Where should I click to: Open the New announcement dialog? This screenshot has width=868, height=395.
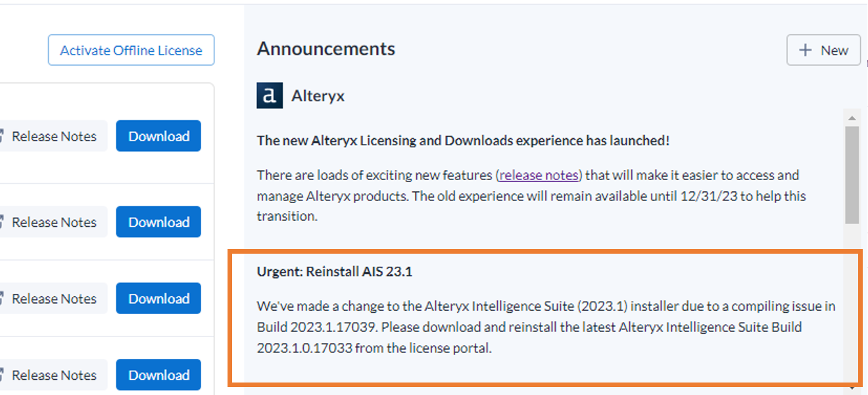tap(823, 50)
